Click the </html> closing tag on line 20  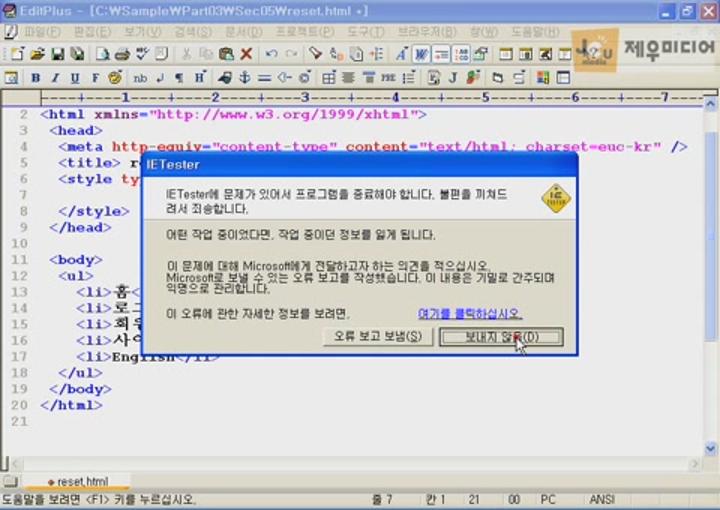tap(71, 405)
